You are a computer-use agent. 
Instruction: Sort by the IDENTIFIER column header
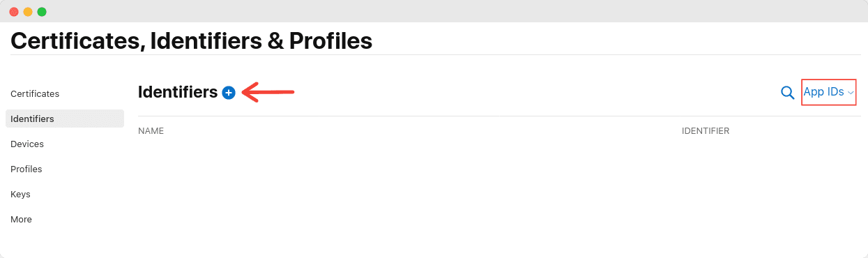click(x=706, y=131)
